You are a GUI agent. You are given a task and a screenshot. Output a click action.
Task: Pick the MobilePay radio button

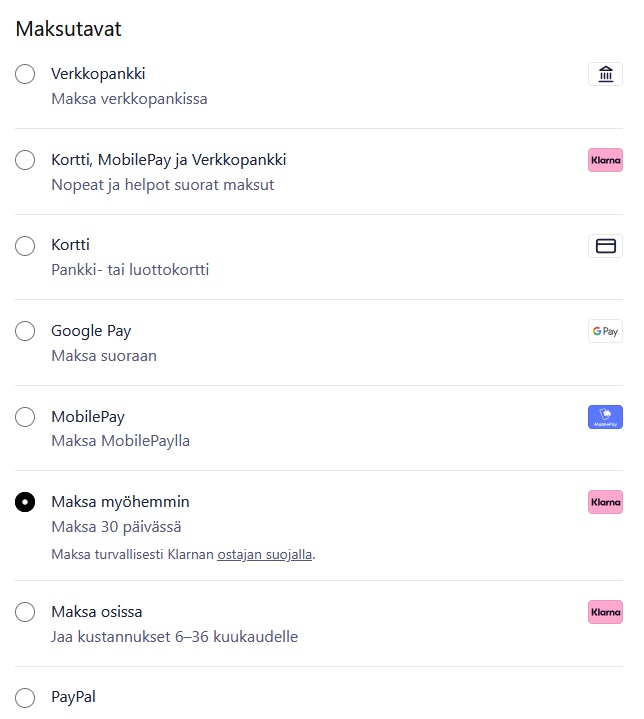click(x=25, y=417)
